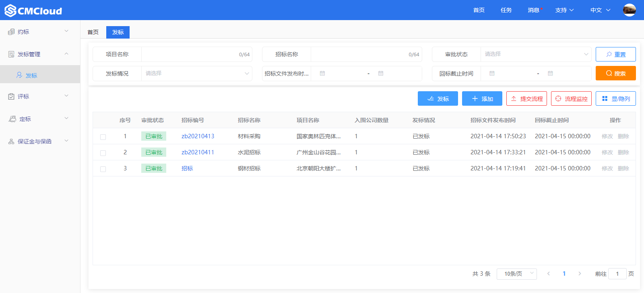Click the previous page arrow
The width and height of the screenshot is (644, 293).
[548, 274]
